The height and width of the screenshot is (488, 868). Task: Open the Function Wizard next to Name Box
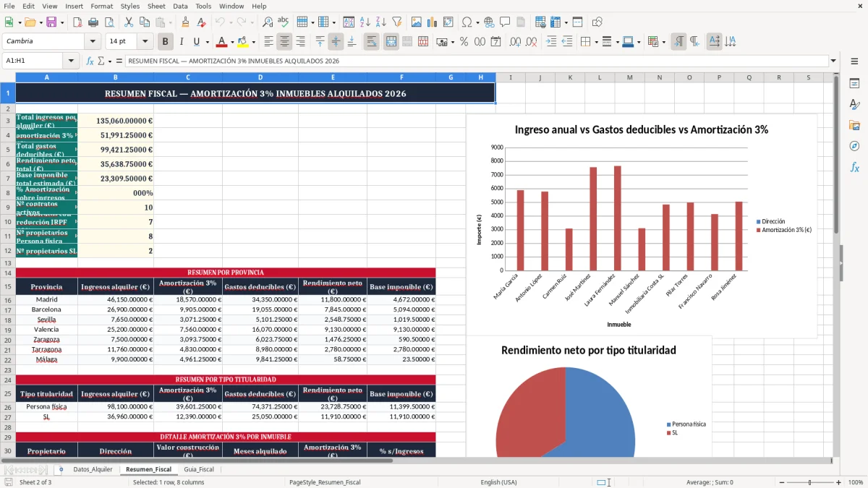click(x=90, y=61)
